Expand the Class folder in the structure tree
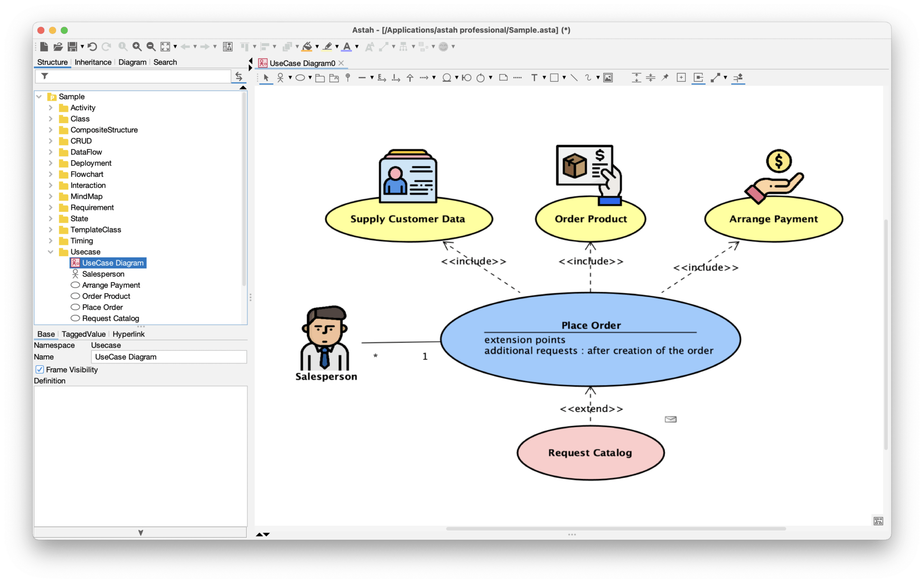This screenshot has height=583, width=924. pos(51,119)
